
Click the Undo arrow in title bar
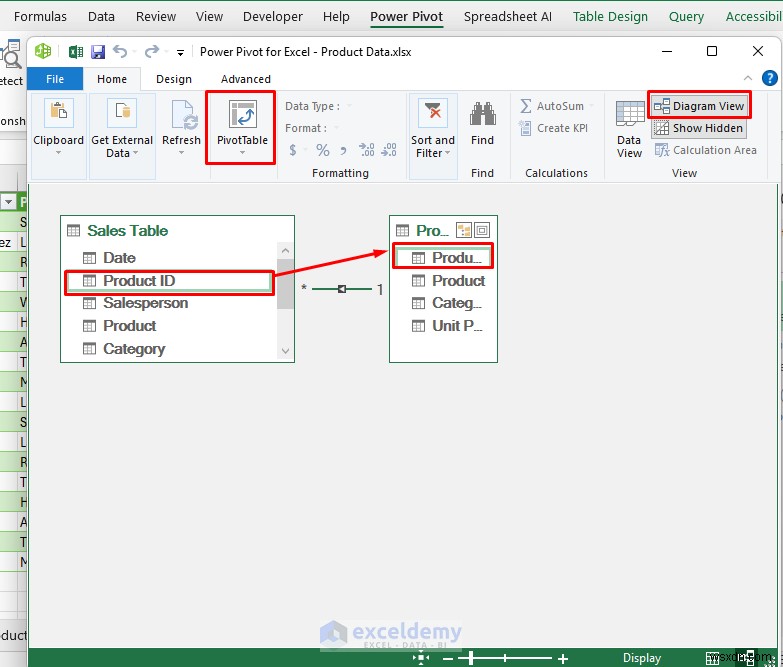point(120,51)
